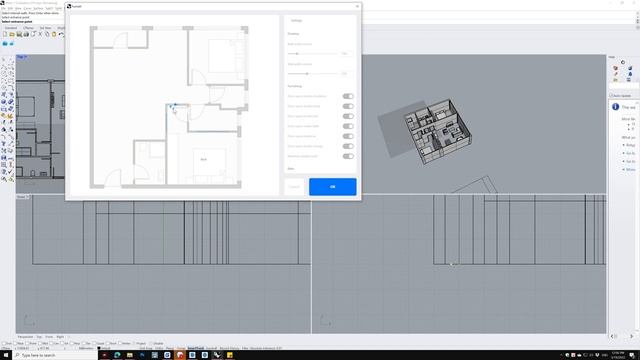Open the Curve menu
The height and width of the screenshot is (360, 640).
point(27,8)
